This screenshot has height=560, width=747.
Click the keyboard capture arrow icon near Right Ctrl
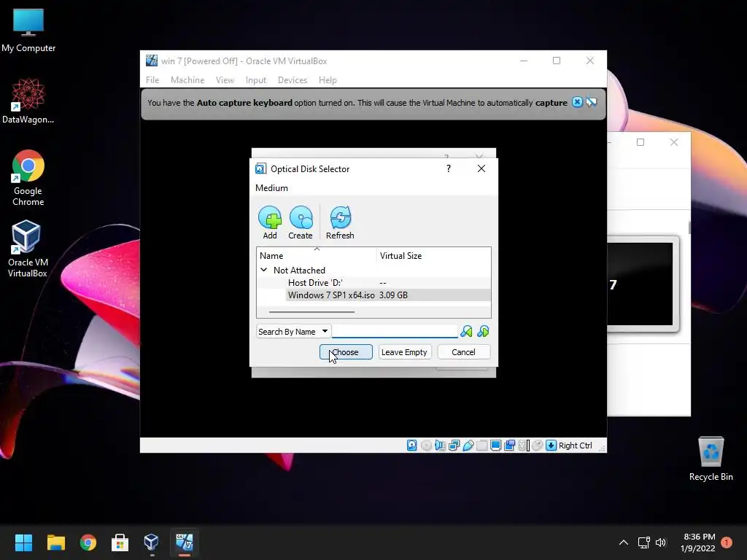point(551,446)
